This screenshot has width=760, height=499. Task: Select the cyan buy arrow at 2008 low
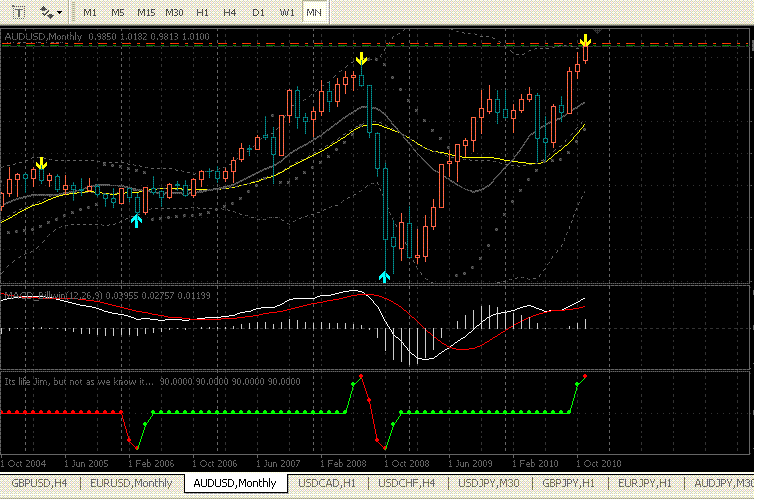point(384,277)
